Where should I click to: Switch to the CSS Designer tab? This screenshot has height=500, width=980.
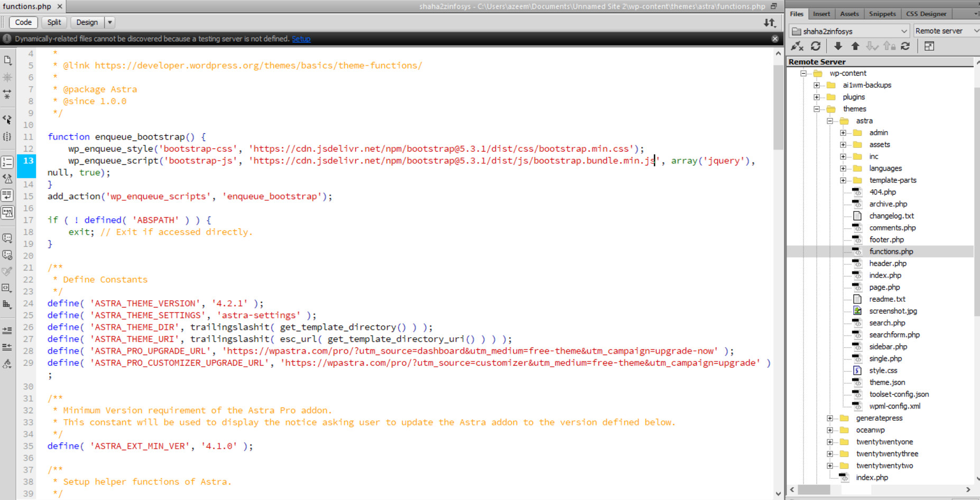pos(926,14)
